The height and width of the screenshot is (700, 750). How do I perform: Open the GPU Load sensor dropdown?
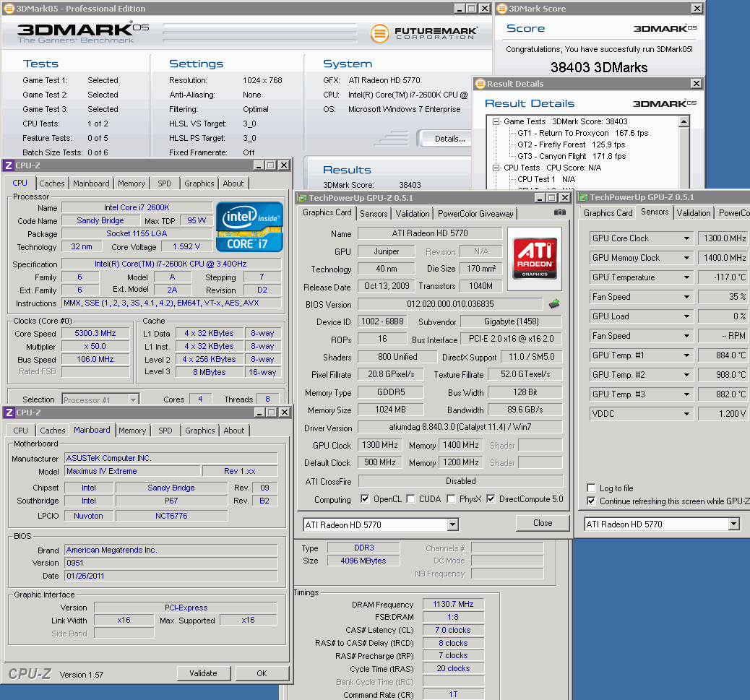(x=686, y=316)
